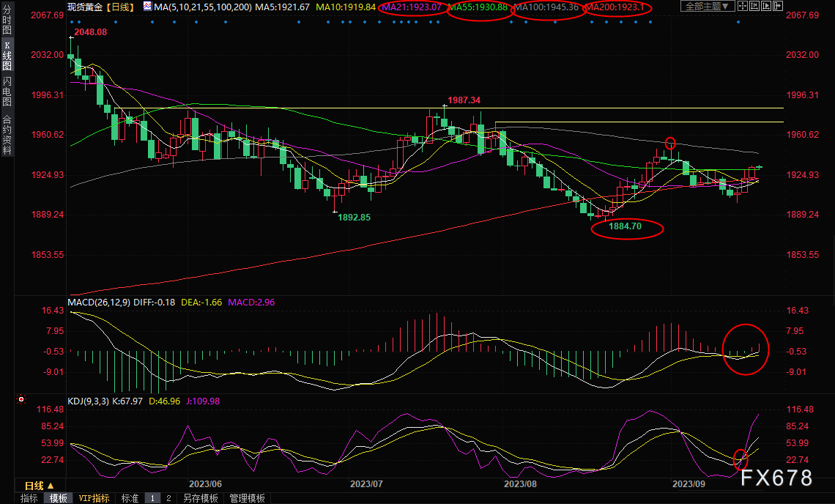Open the 合约资料 side tab
The image size is (835, 504).
tap(7, 135)
